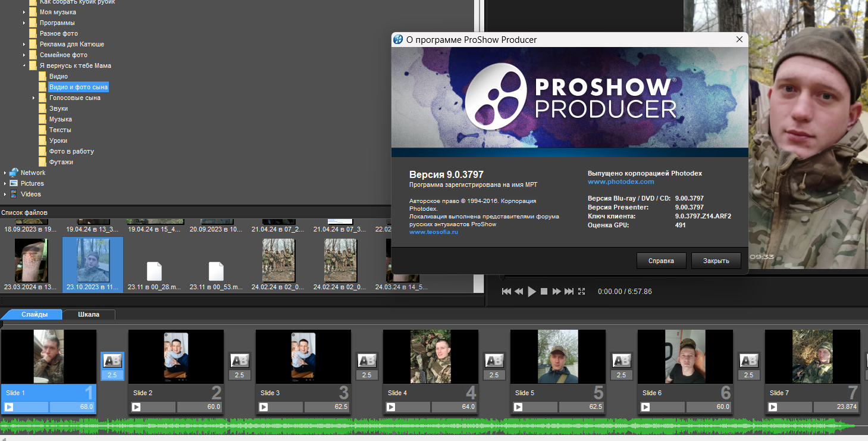This screenshot has height=441, width=868.
Task: Click the Slide 4 duration value 64.0
Action: coord(454,407)
